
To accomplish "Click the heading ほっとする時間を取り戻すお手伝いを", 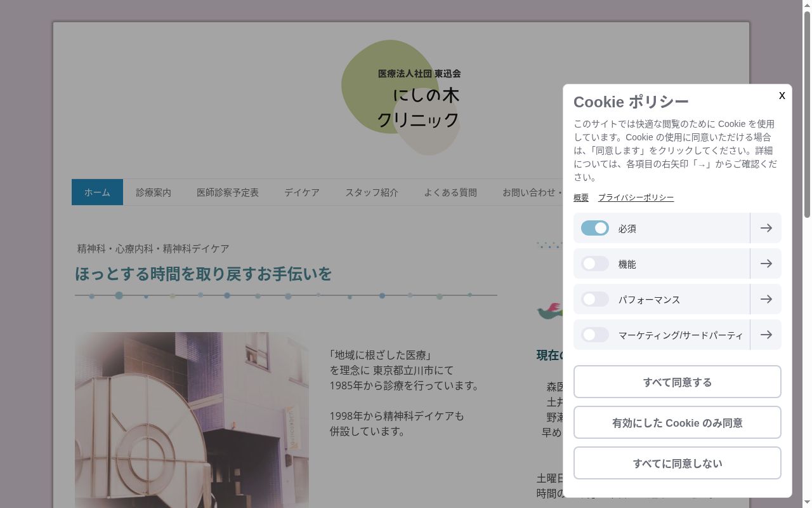I will (204, 274).
